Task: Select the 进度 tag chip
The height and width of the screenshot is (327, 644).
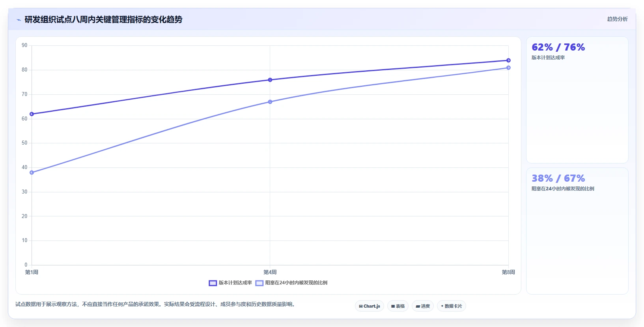Action: coord(423,306)
